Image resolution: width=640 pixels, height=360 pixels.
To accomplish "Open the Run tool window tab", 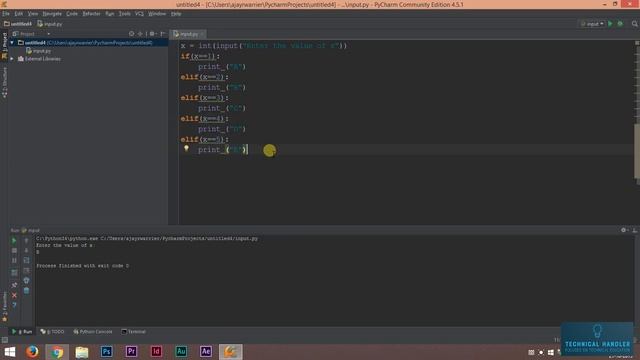I will [22, 331].
